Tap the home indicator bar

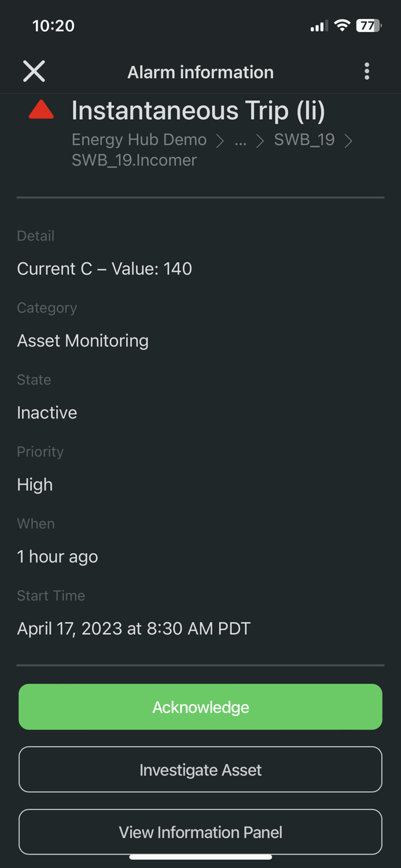click(200, 857)
